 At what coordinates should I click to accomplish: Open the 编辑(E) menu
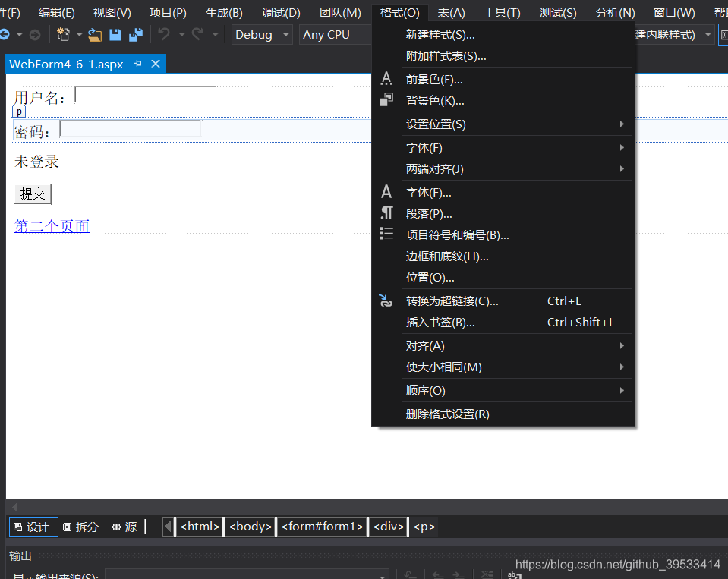pyautogui.click(x=57, y=13)
